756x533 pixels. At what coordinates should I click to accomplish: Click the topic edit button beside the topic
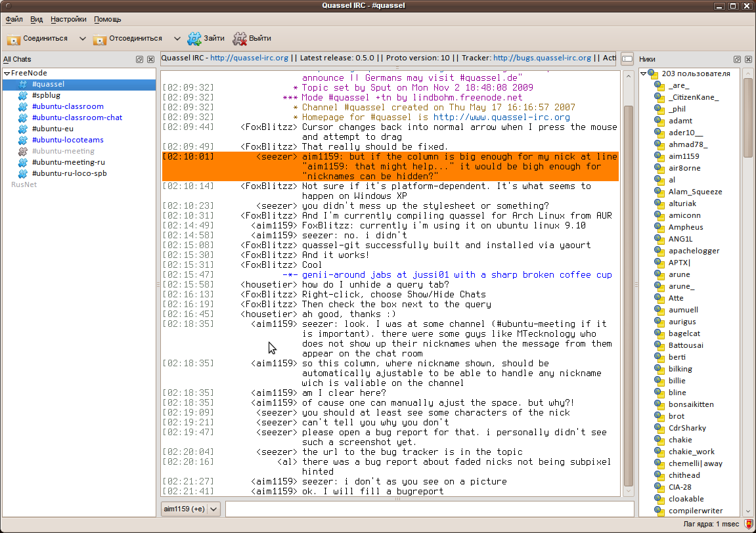627,59
